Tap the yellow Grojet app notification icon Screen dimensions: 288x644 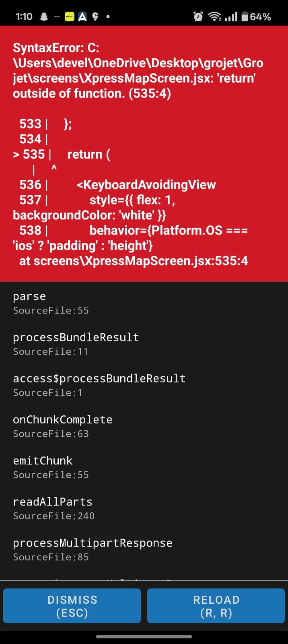tap(70, 17)
